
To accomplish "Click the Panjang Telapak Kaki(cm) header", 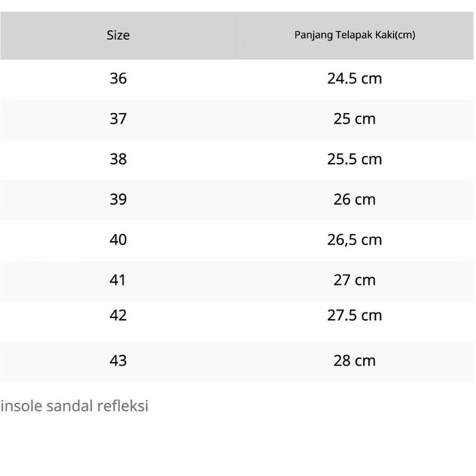I will [x=354, y=35].
